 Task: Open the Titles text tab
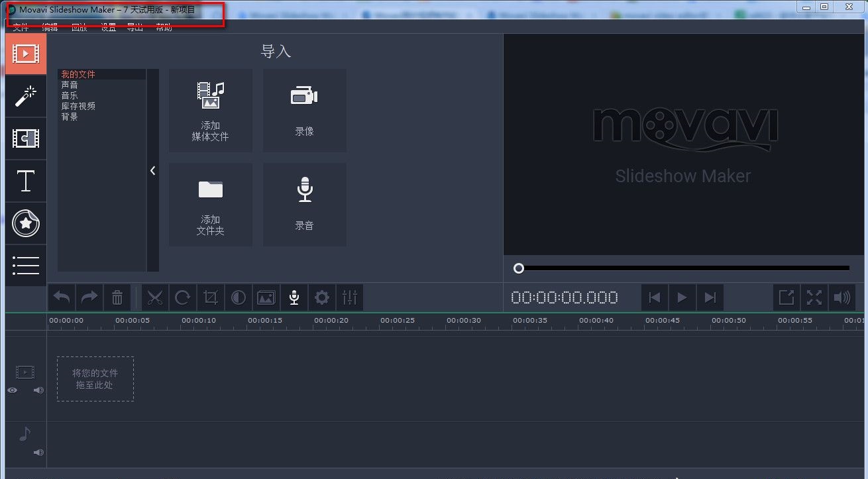[26, 181]
